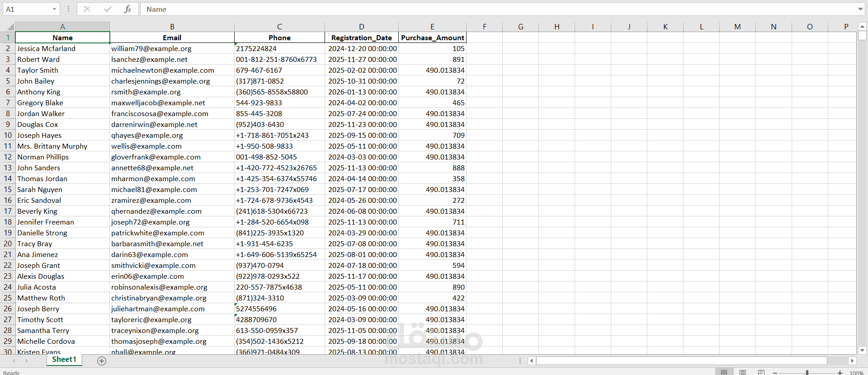The image size is (868, 375).
Task: Select the Eric Sandoval cell
Action: click(x=62, y=200)
